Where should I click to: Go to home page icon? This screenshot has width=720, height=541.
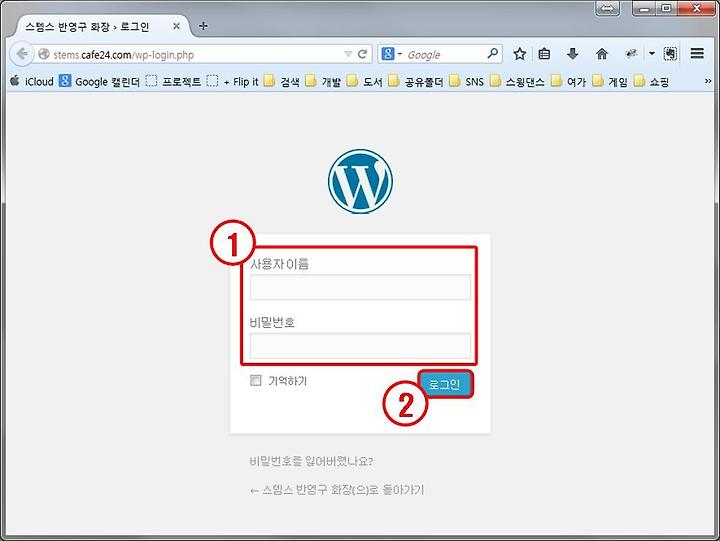pyautogui.click(x=602, y=54)
